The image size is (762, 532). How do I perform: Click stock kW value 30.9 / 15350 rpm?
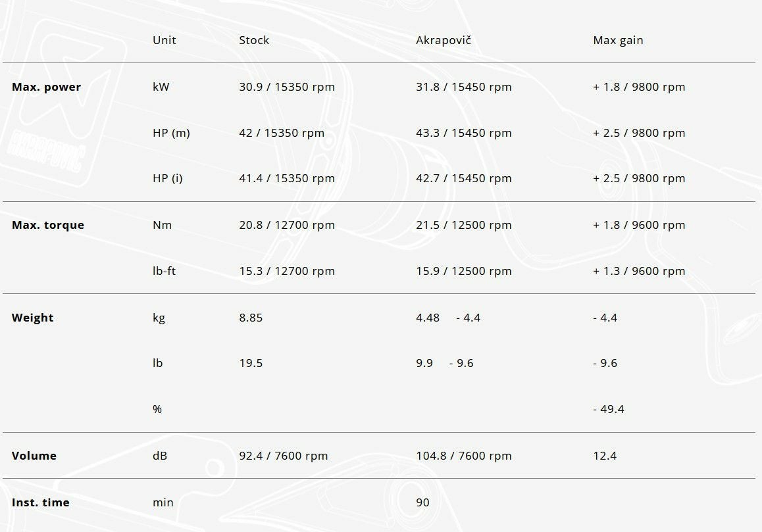(287, 87)
